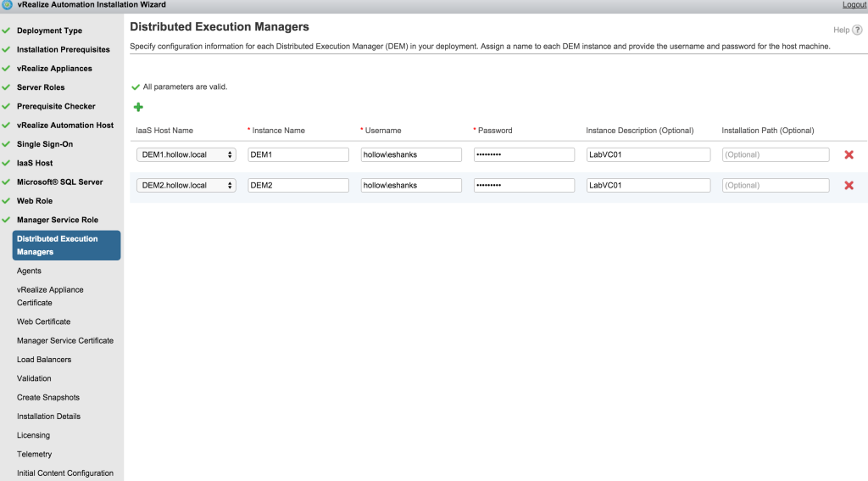This screenshot has width=868, height=481.
Task: Open the Deployment Type step
Action: coord(49,31)
